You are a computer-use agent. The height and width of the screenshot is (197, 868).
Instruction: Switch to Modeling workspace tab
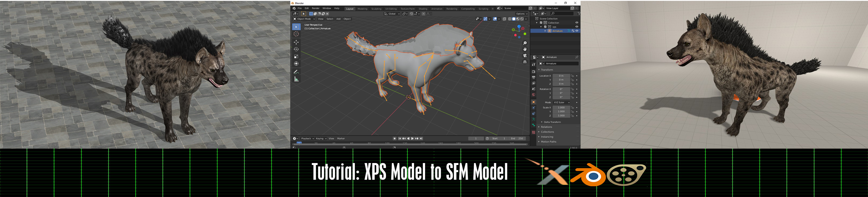point(362,9)
